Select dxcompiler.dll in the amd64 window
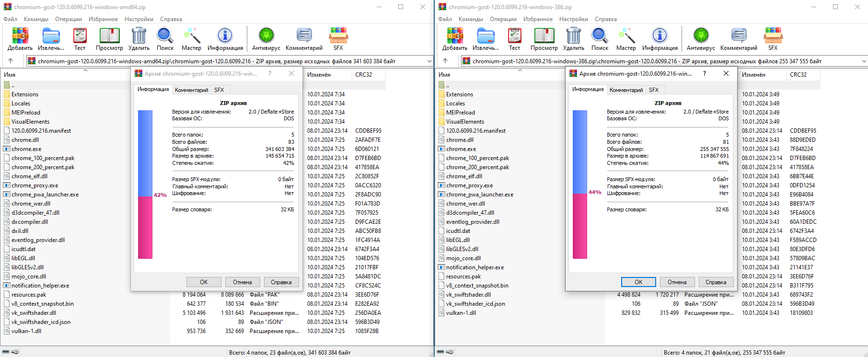This screenshot has width=868, height=357. pos(30,222)
